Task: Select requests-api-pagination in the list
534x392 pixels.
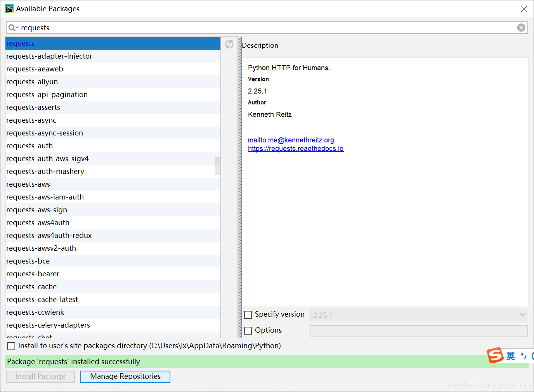Action: (113, 94)
